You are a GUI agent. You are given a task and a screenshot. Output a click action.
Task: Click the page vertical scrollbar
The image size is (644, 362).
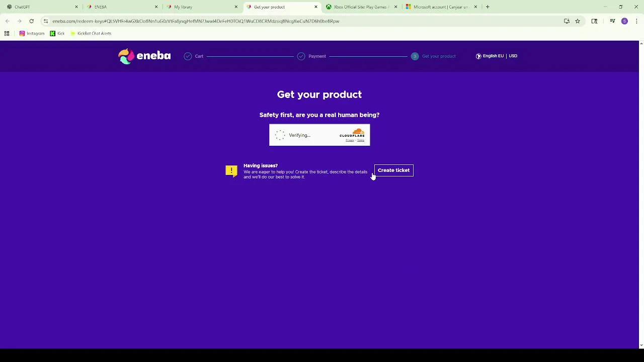pyautogui.click(x=641, y=195)
